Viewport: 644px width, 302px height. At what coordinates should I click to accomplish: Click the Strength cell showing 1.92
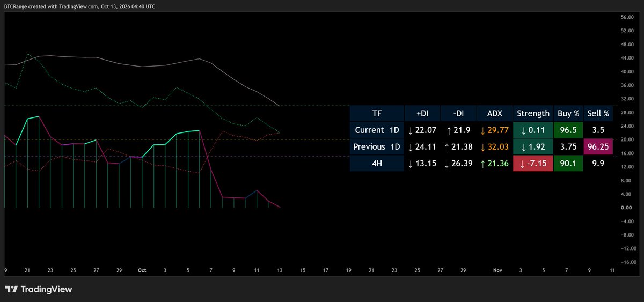tap(533, 146)
